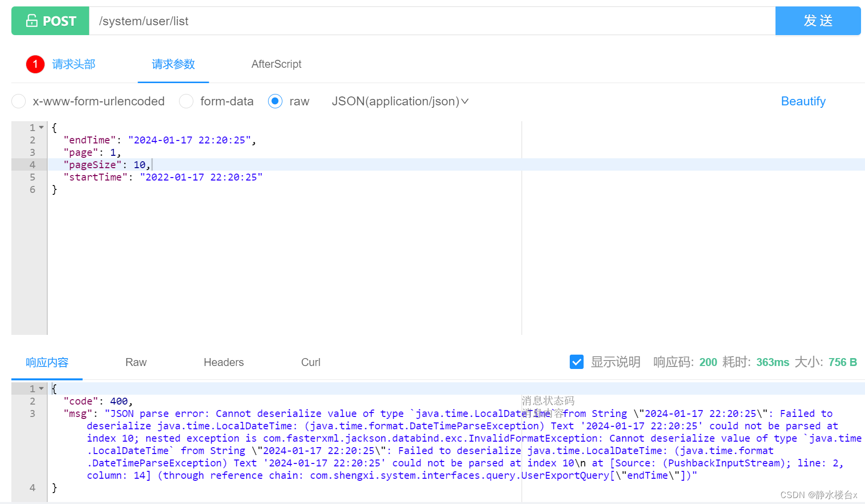This screenshot has width=865, height=504.
Task: Collapse line 1 of the request JSON body
Action: click(x=41, y=127)
